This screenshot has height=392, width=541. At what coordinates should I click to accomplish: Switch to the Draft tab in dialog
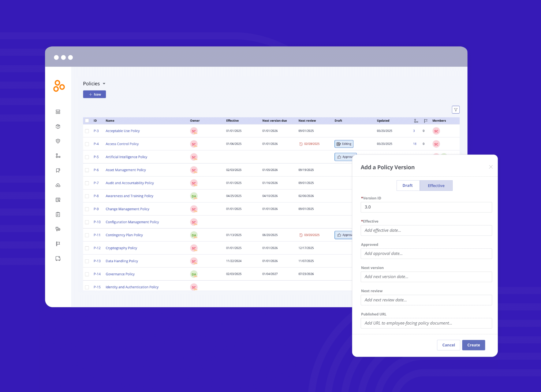(407, 185)
